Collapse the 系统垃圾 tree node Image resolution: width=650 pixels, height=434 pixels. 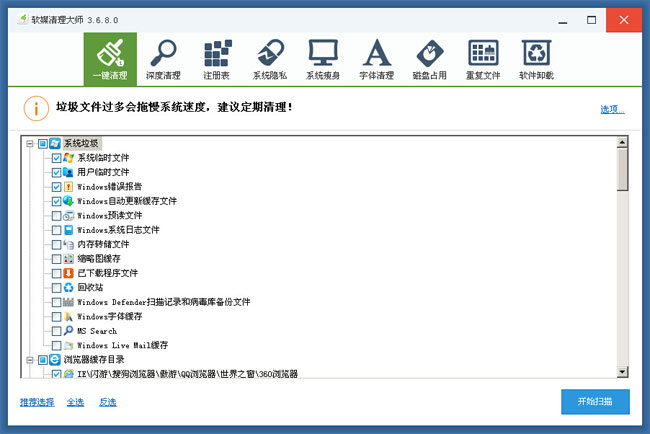pos(29,144)
